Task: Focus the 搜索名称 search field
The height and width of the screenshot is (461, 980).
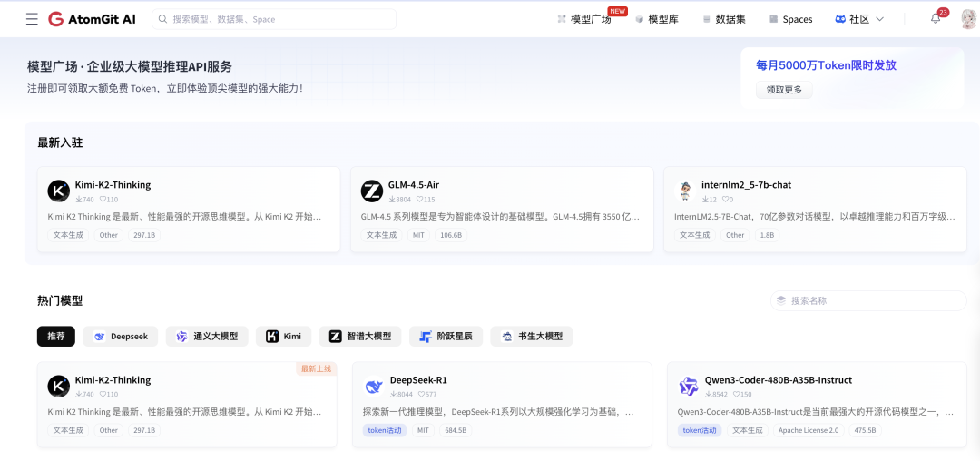Action: 868,300
